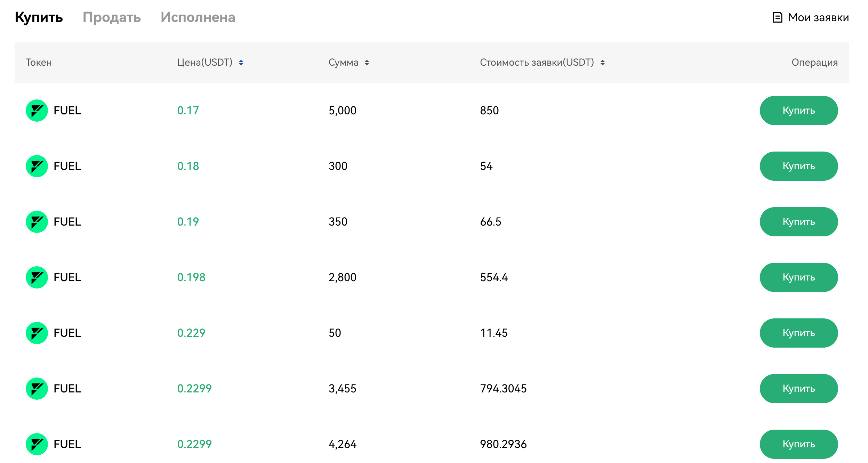Buy the 0.229 priced FUEL order
The width and height of the screenshot is (868, 463).
point(799,333)
